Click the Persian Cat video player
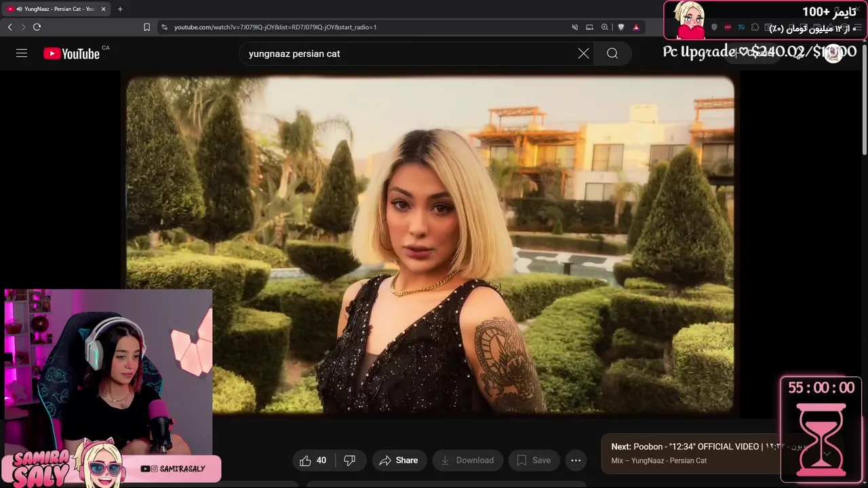 (x=430, y=245)
